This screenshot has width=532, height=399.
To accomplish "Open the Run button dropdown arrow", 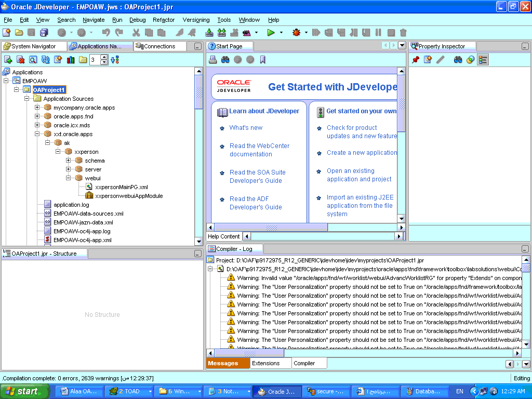I will click(x=281, y=33).
